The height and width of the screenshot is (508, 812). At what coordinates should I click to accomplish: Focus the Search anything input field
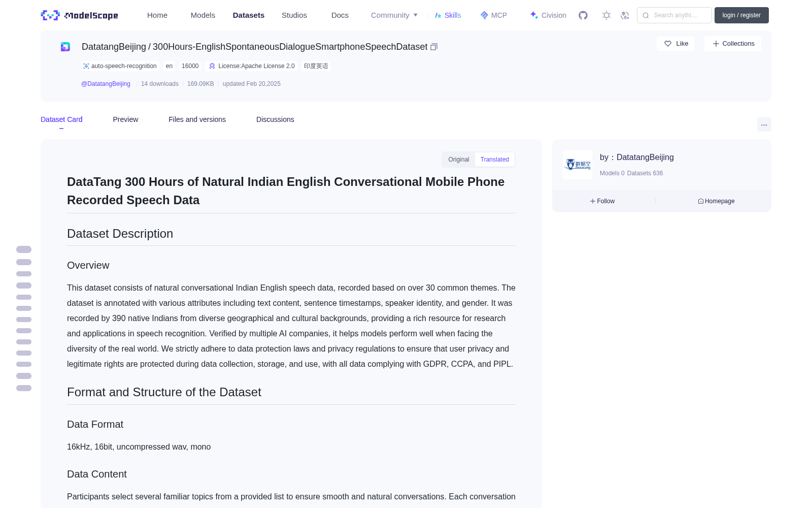[674, 15]
